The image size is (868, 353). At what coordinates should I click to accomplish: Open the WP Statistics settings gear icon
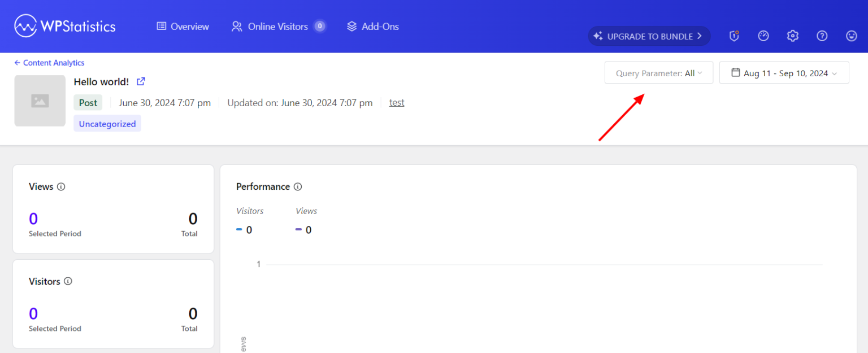point(792,35)
